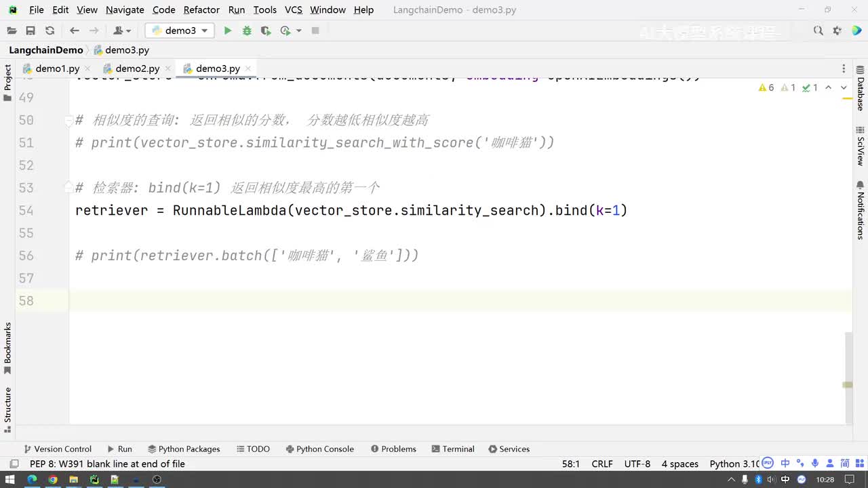Open the Services tool window
The image size is (868, 488).
click(509, 449)
